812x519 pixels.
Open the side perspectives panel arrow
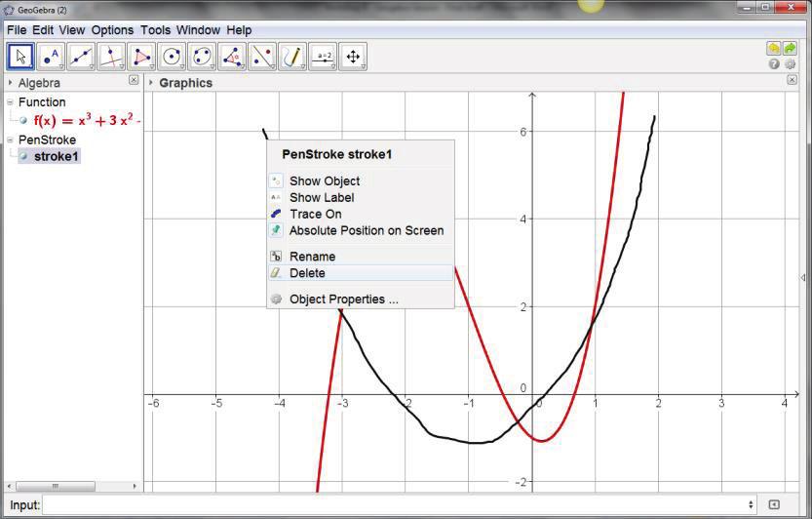[x=802, y=278]
